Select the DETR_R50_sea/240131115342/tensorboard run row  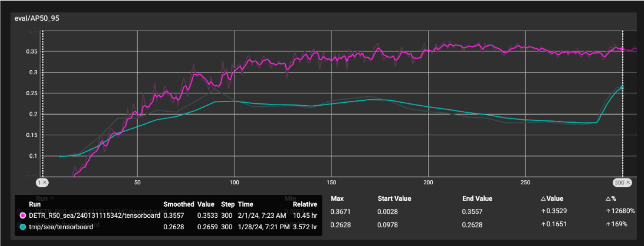pos(168,215)
